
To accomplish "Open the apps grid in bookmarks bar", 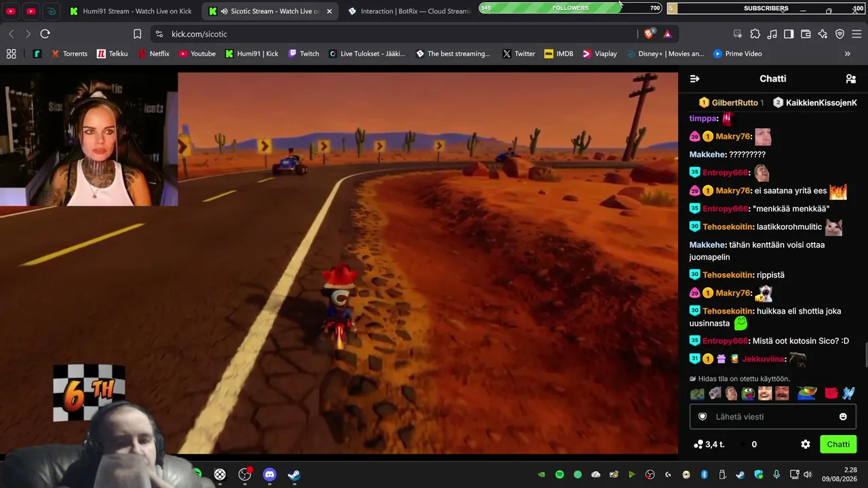I will (12, 54).
